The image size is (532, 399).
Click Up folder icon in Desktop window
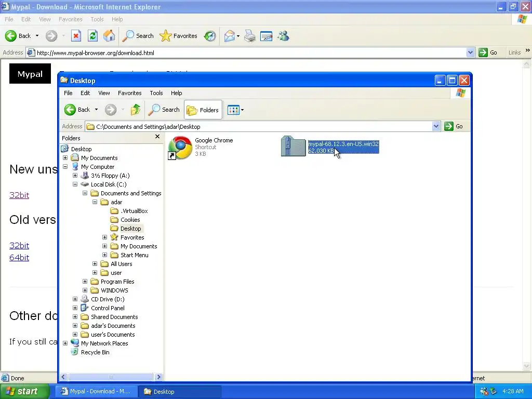[x=136, y=110]
